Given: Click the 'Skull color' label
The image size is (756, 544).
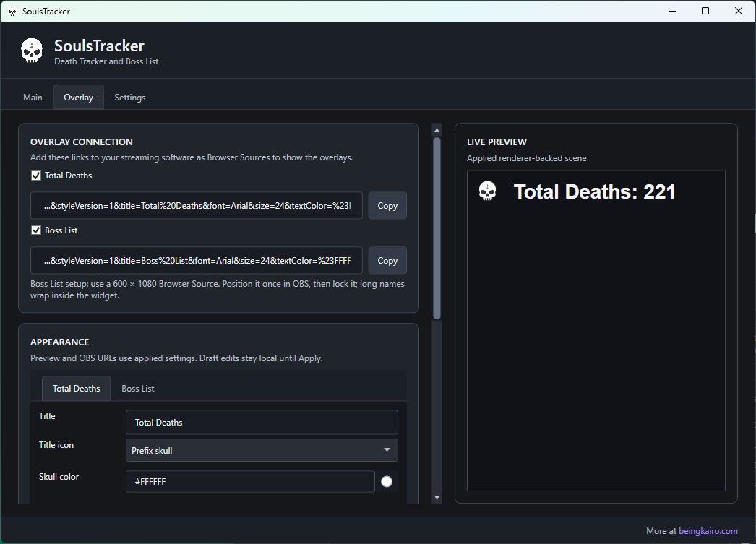Looking at the screenshot, I should tap(59, 477).
